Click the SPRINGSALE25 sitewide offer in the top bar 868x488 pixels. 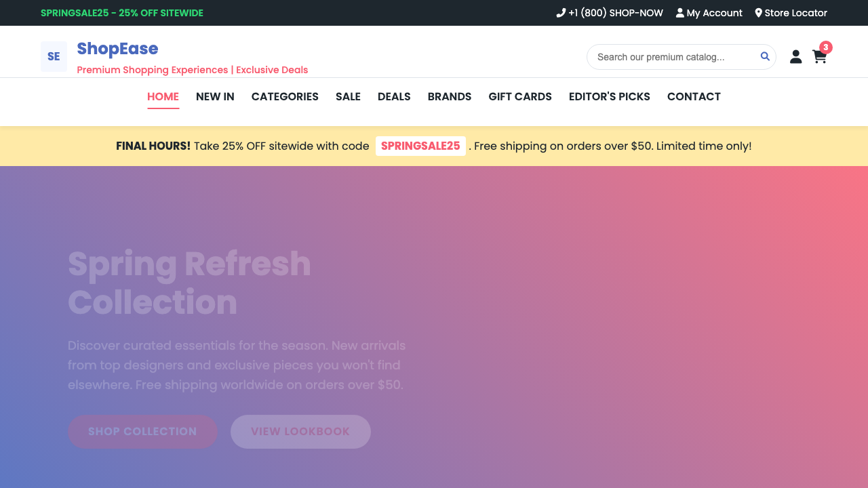[121, 12]
